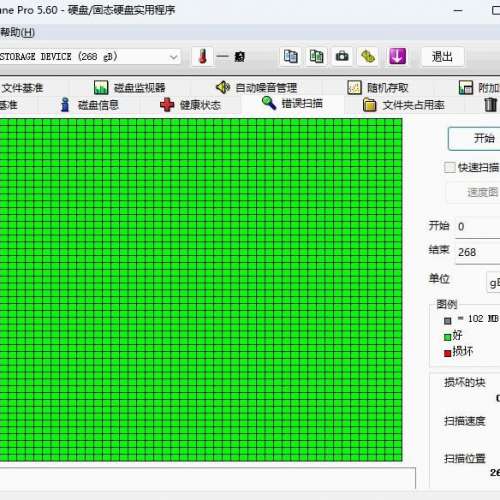Click the 图例 legend heading
Screen dimensions: 500x500
447,304
